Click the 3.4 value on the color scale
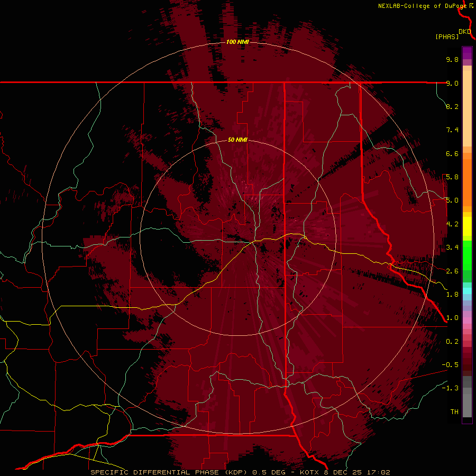 452,248
